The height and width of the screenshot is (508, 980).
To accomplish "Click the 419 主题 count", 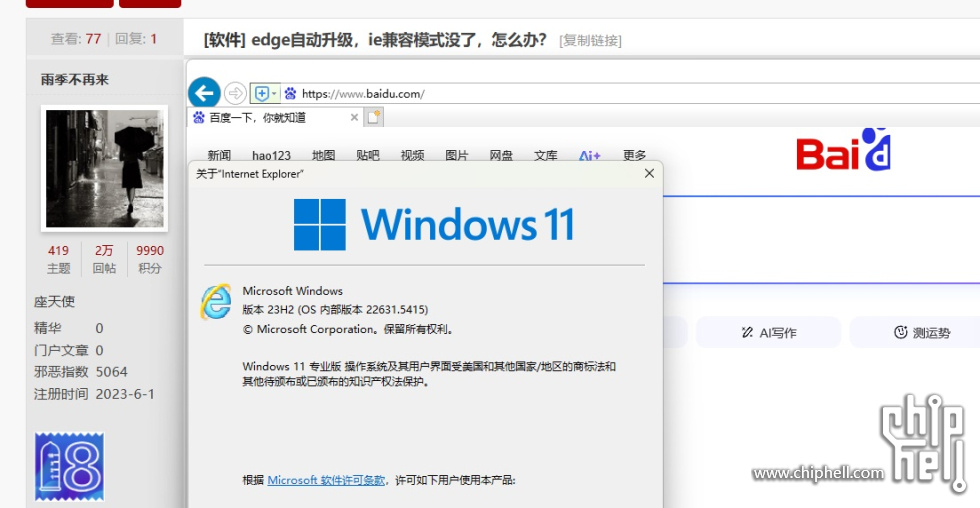I will point(58,259).
